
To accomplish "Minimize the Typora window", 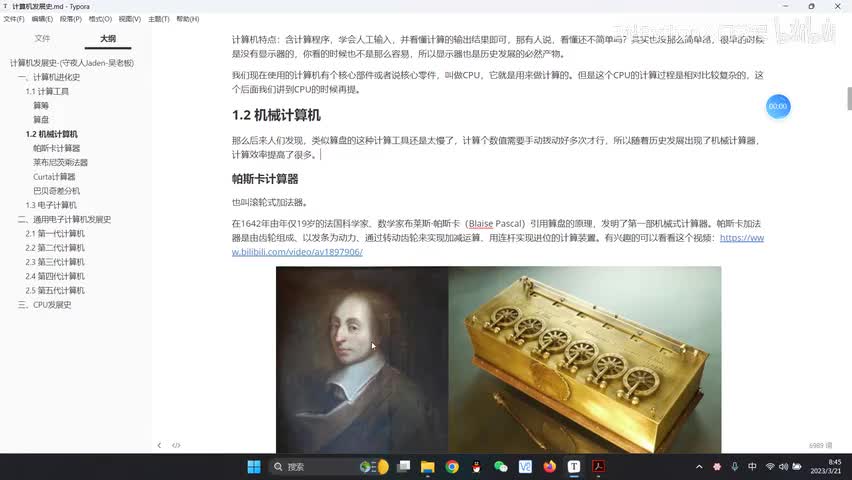I will click(x=786, y=6).
